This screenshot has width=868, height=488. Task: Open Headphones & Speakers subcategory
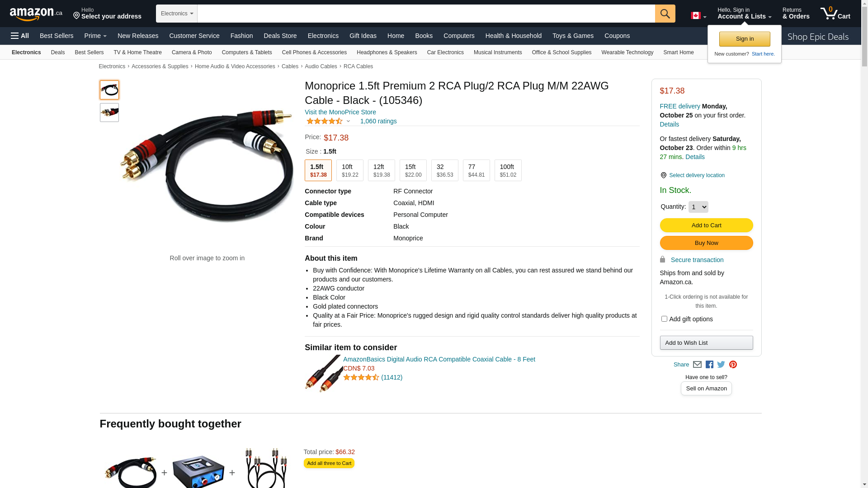pyautogui.click(x=387, y=52)
